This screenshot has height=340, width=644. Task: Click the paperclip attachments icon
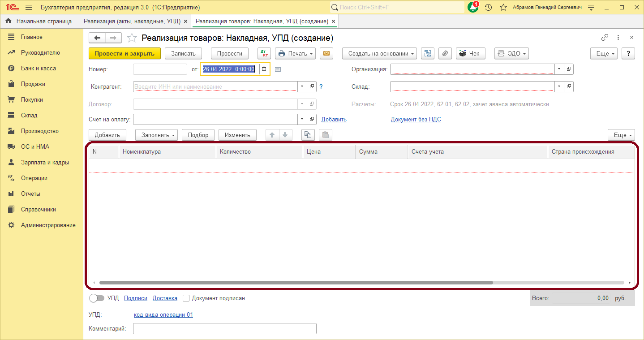[445, 53]
